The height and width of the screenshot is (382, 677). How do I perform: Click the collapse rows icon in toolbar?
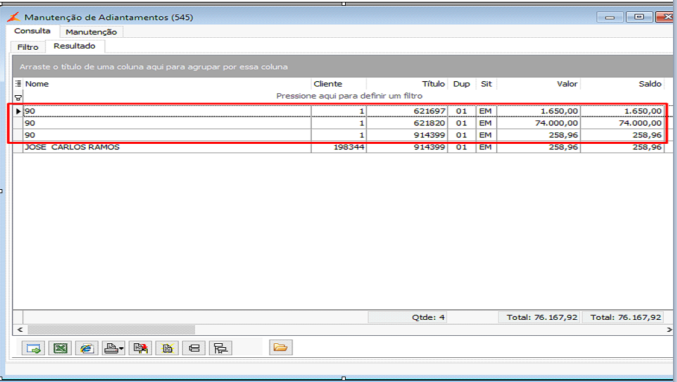pyautogui.click(x=194, y=348)
